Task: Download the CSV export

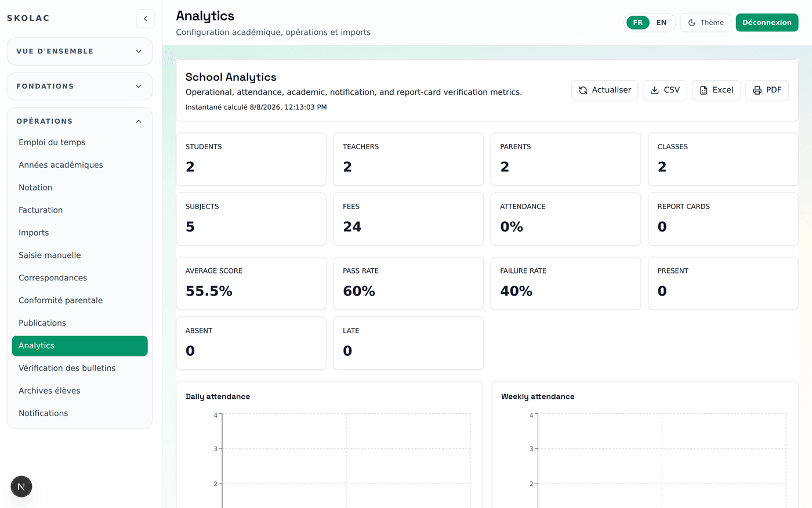Action: pyautogui.click(x=665, y=90)
